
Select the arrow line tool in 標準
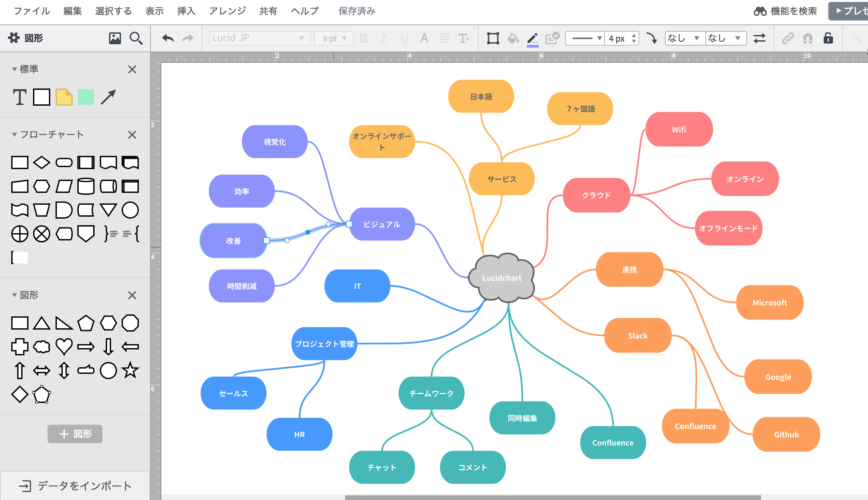[x=108, y=97]
